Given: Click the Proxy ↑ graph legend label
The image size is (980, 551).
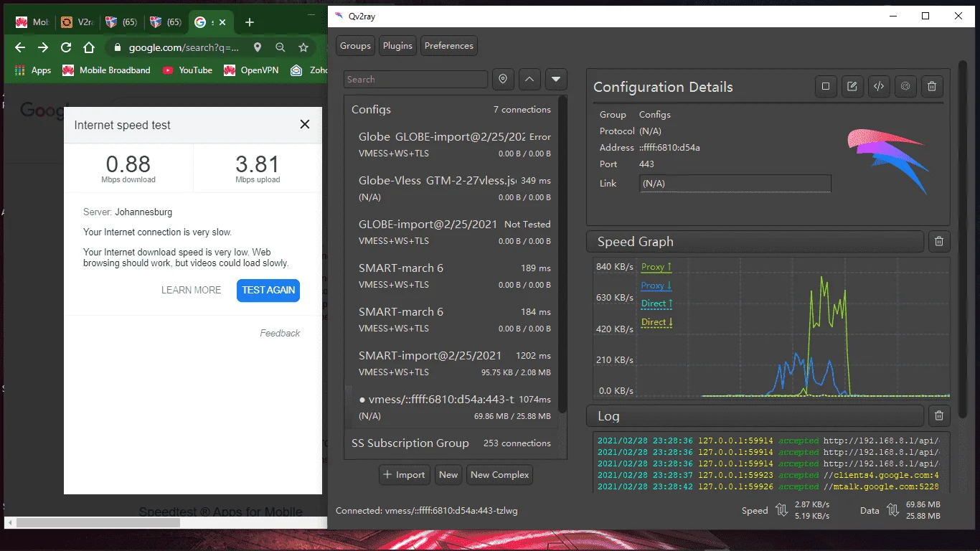Looking at the screenshot, I should 656,267.
